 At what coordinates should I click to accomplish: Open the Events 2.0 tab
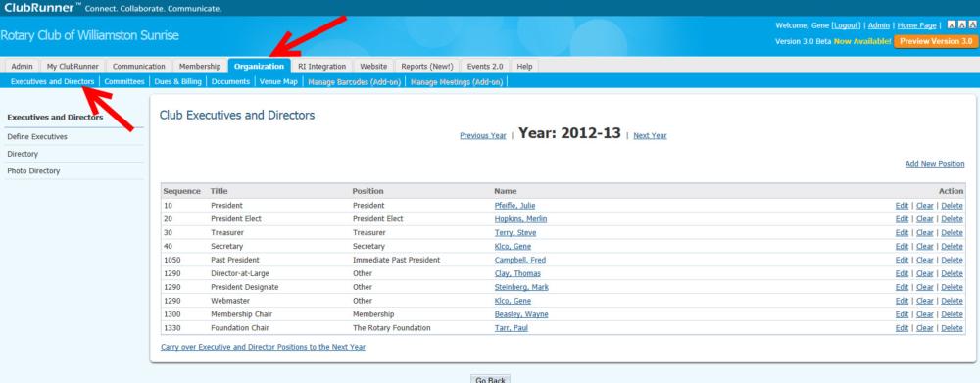485,67
